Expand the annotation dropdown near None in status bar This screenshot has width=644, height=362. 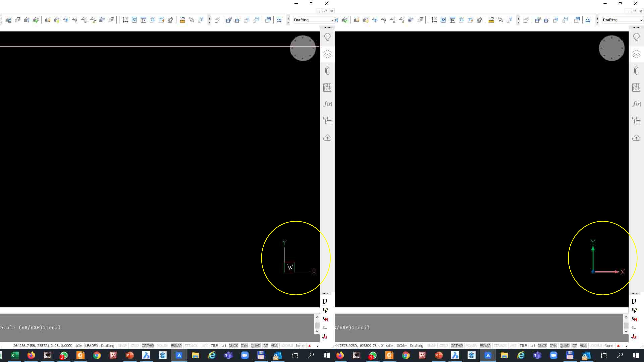[317, 346]
